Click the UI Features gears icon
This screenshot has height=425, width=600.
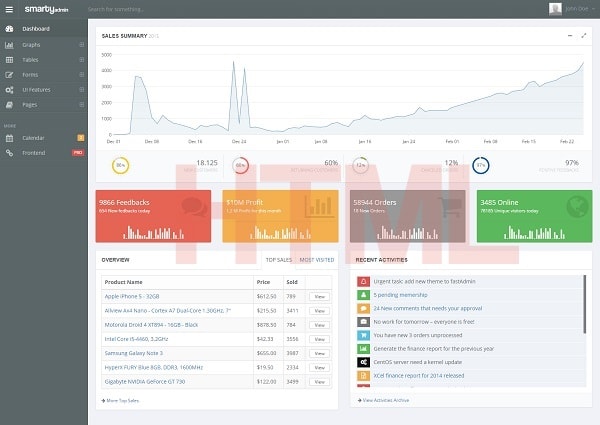(x=9, y=90)
